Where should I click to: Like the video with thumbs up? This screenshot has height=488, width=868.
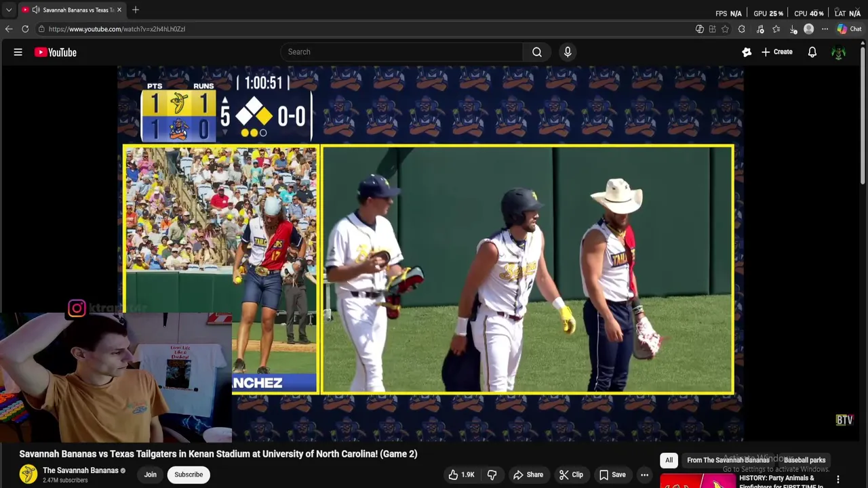pyautogui.click(x=460, y=474)
